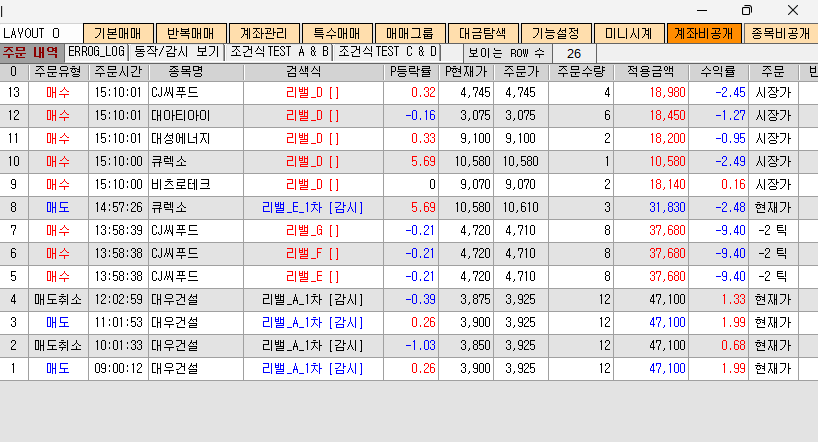The height and width of the screenshot is (442, 818).
Task: Open the 기능설정 tab
Action: [x=556, y=33]
